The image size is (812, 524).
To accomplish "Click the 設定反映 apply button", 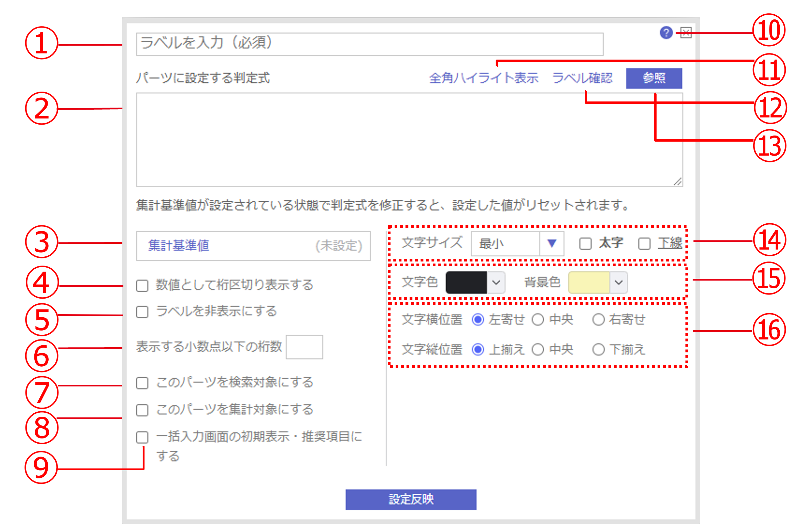I will click(411, 499).
